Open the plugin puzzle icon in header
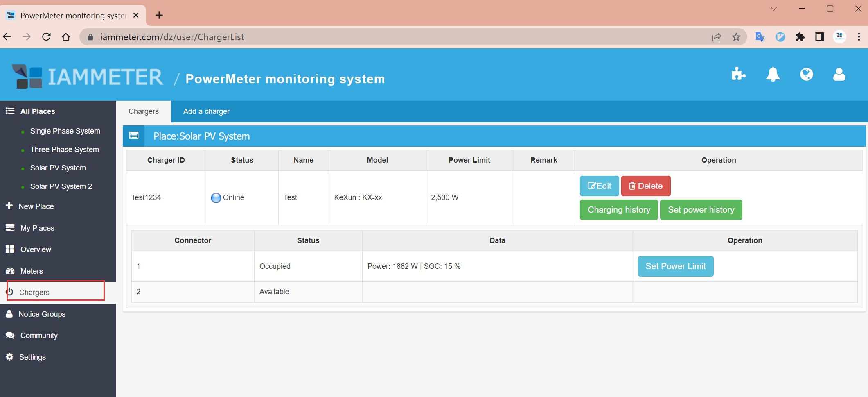Screen dimensions: 868x397 (738, 74)
